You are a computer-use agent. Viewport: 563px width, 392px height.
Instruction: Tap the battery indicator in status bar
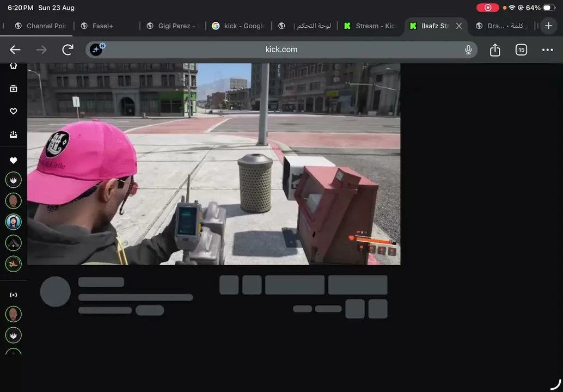pyautogui.click(x=549, y=8)
